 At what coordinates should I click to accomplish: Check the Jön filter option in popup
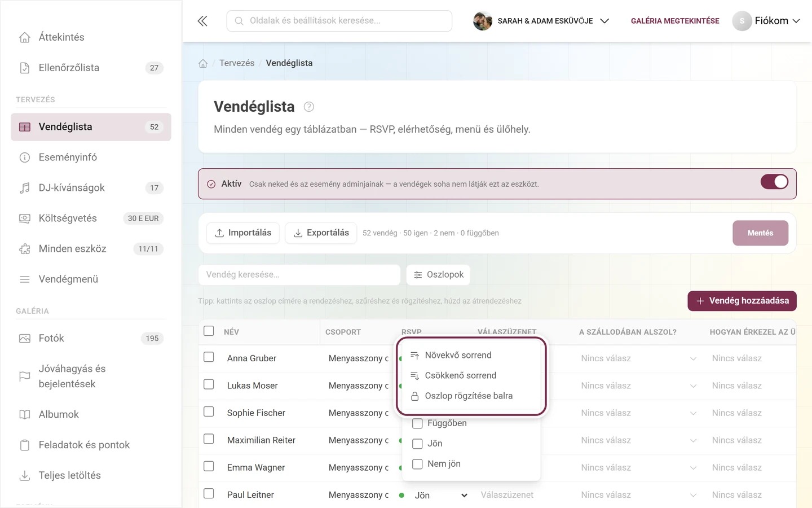pyautogui.click(x=417, y=444)
